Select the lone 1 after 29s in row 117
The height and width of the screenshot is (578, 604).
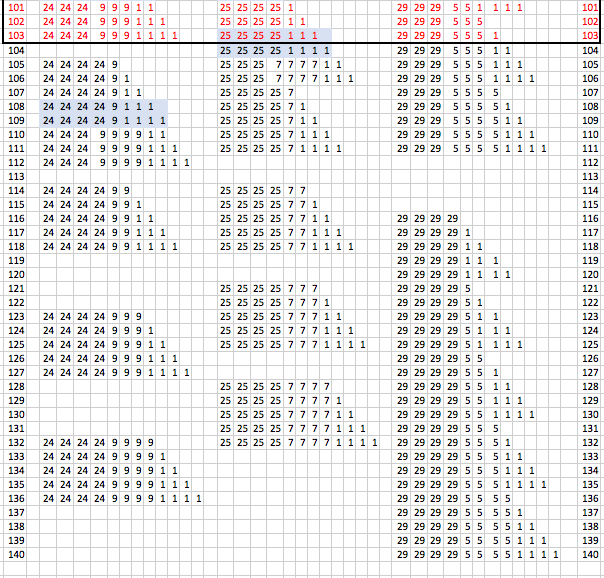pos(468,232)
